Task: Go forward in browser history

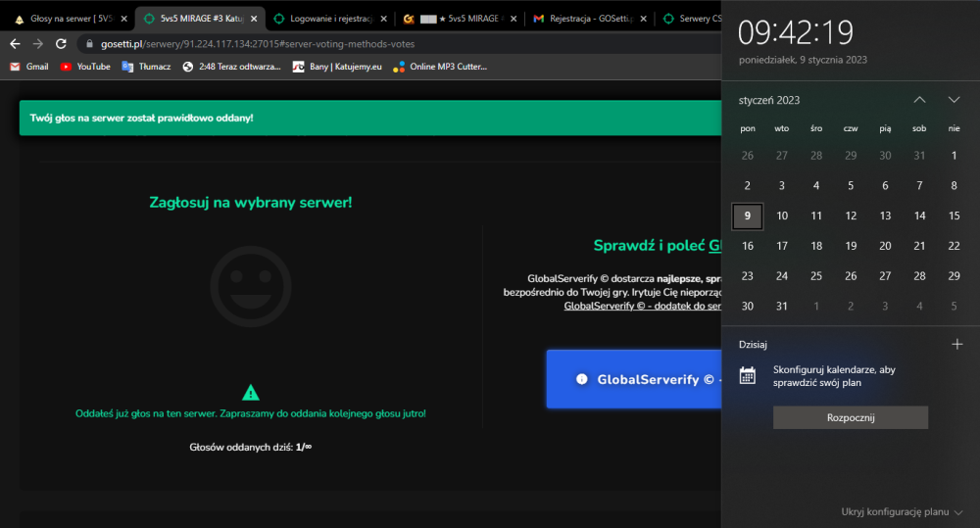Action: [x=38, y=44]
